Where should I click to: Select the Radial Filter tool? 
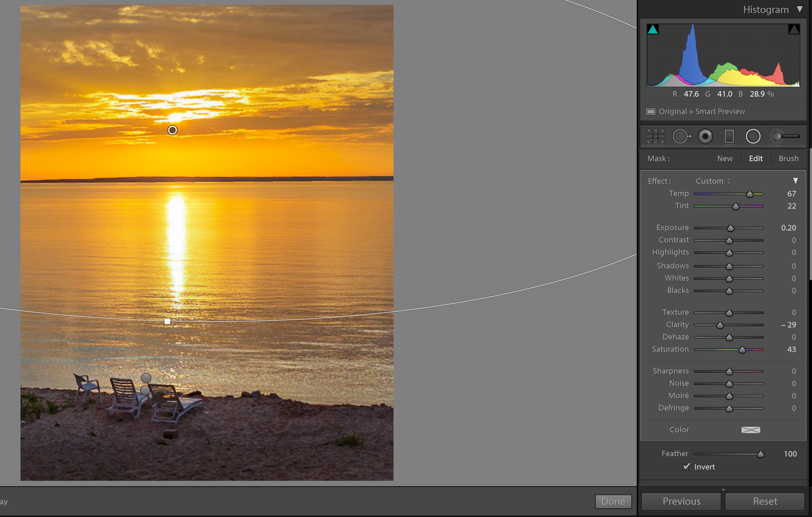pos(753,137)
